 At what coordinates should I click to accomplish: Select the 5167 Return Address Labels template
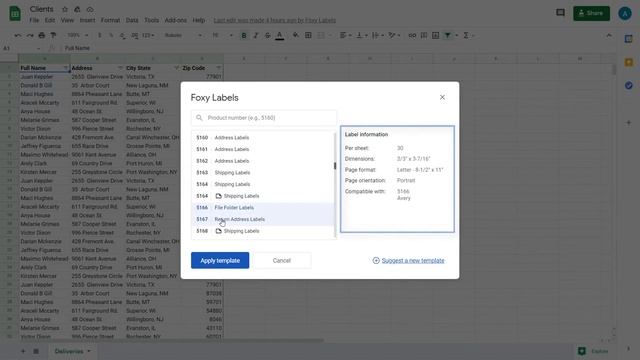(263, 219)
